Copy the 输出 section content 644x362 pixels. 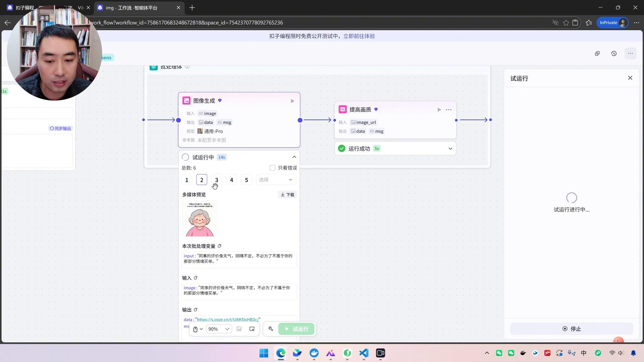(x=196, y=310)
